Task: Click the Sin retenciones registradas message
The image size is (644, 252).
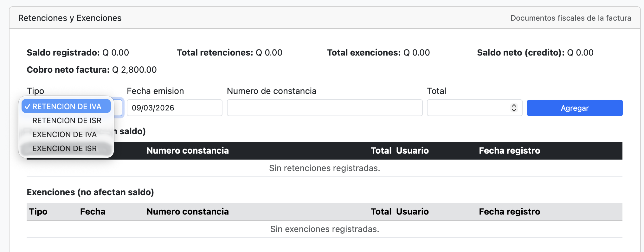Action: coord(325,168)
